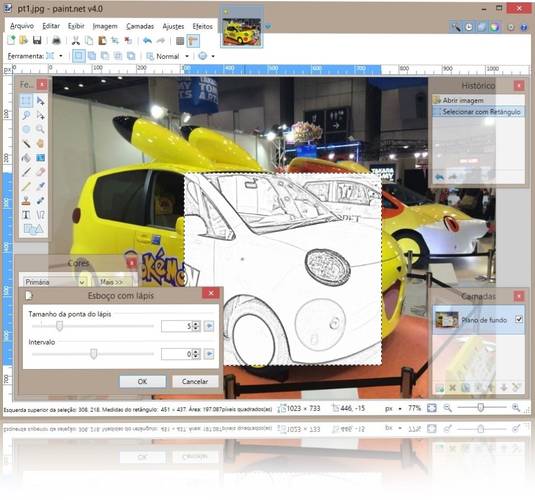Open the Ajustes menu

[x=173, y=26]
